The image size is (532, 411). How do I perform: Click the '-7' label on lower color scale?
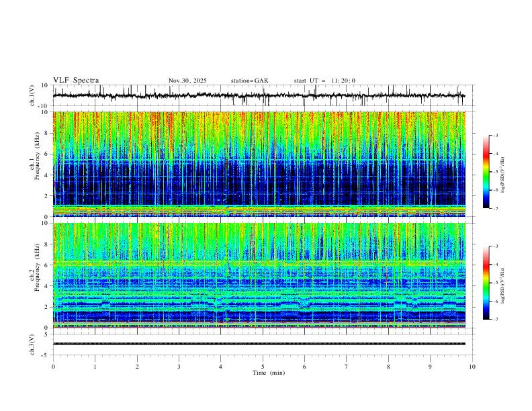pyautogui.click(x=495, y=320)
